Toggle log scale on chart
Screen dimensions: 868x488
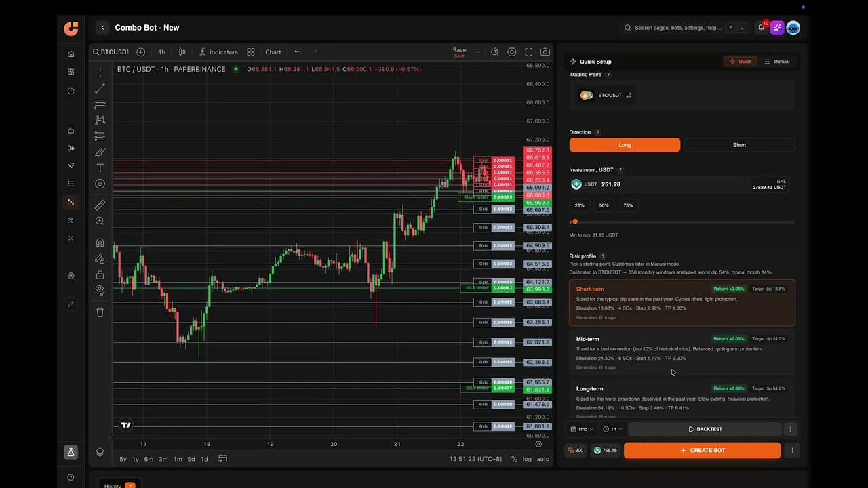tap(527, 459)
